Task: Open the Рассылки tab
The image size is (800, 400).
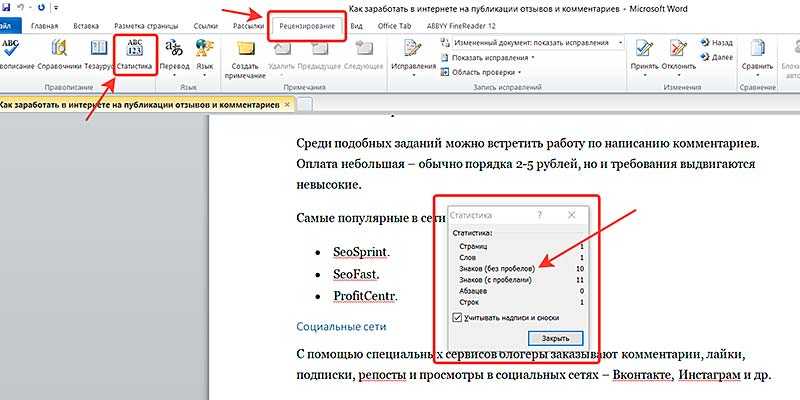Action: point(248,26)
